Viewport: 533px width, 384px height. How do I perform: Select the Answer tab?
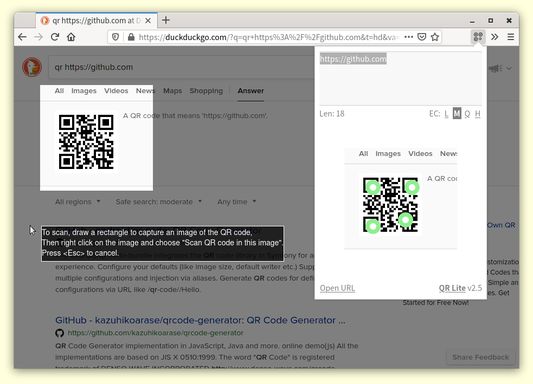point(251,91)
